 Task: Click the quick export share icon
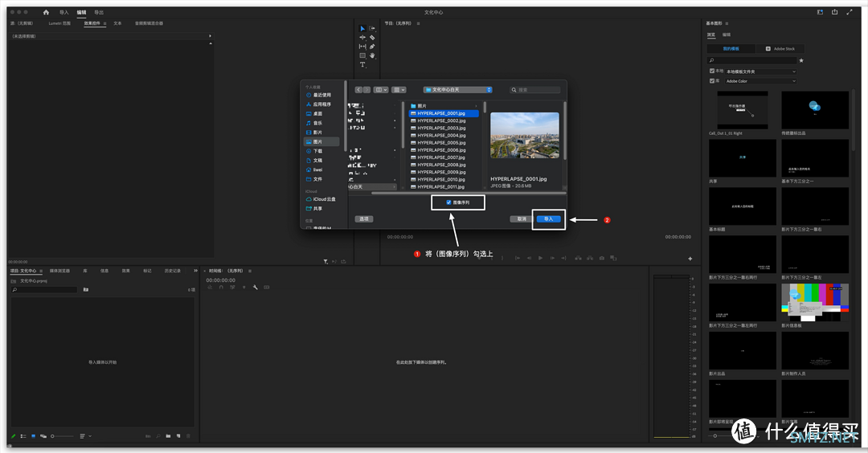(x=834, y=12)
